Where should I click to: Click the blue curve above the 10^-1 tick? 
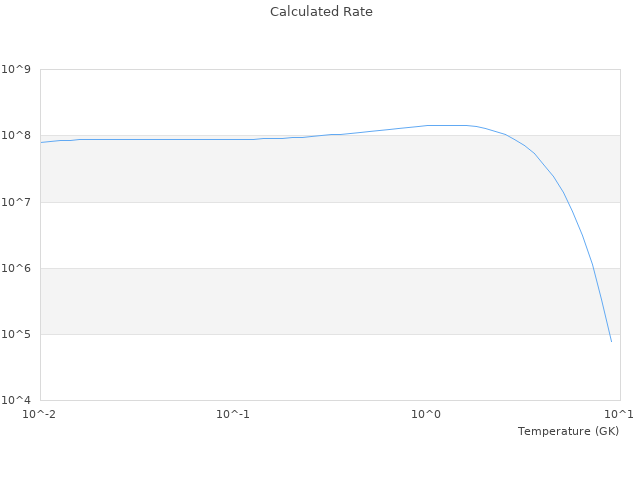233,139
